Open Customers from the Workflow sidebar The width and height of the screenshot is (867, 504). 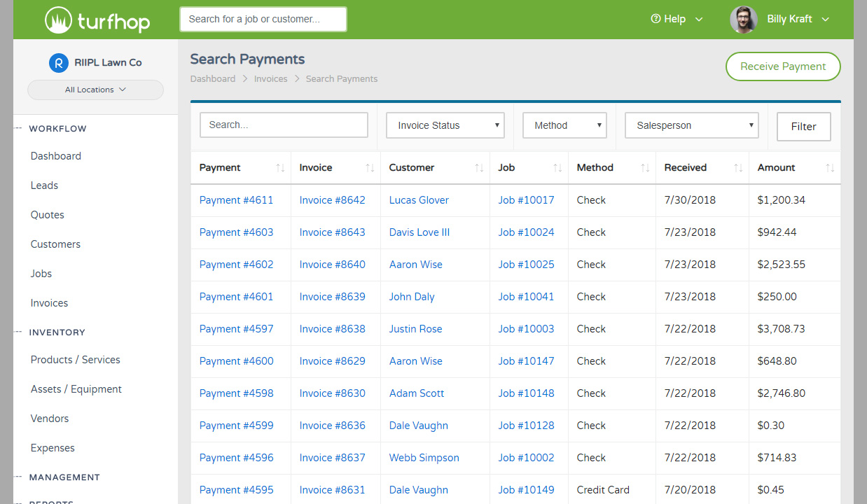(x=55, y=244)
